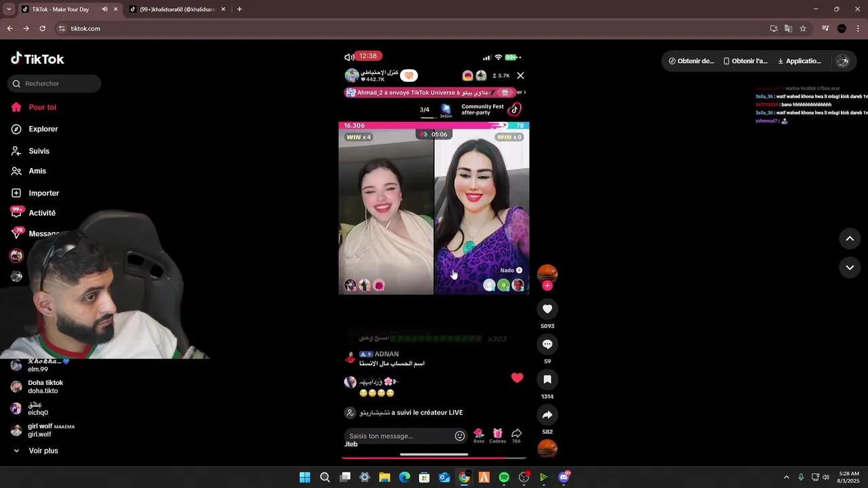Close the live overlay with X
Image resolution: width=868 pixels, height=488 pixels.
coord(520,76)
